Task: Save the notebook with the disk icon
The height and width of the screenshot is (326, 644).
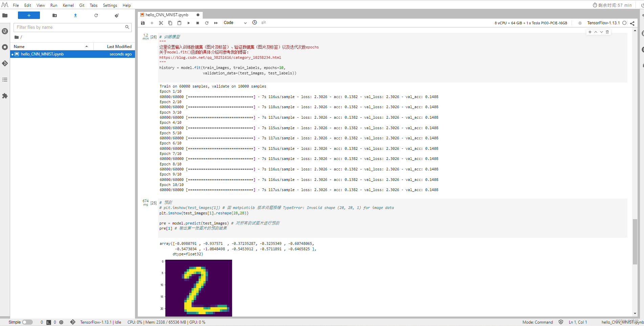Action: coord(143,23)
